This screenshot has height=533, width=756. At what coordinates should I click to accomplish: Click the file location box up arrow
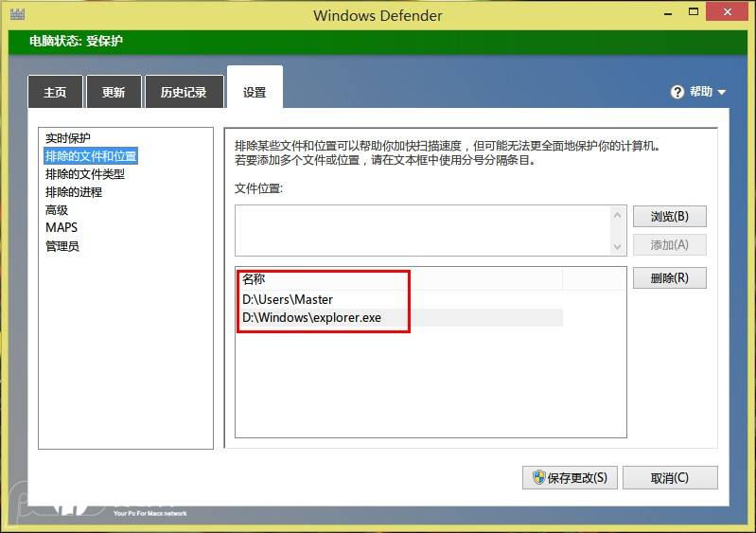(x=618, y=215)
